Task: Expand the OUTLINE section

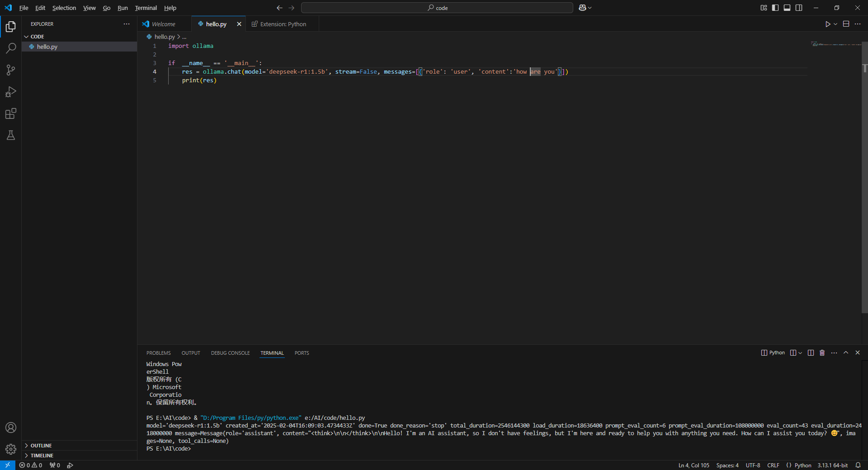Action: (79, 446)
